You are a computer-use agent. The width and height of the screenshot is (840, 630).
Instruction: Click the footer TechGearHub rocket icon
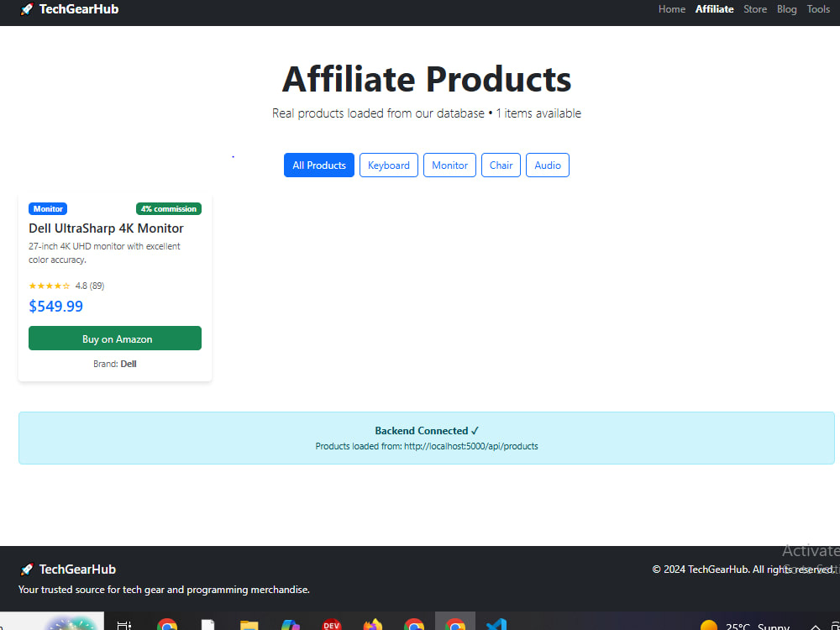coord(27,569)
